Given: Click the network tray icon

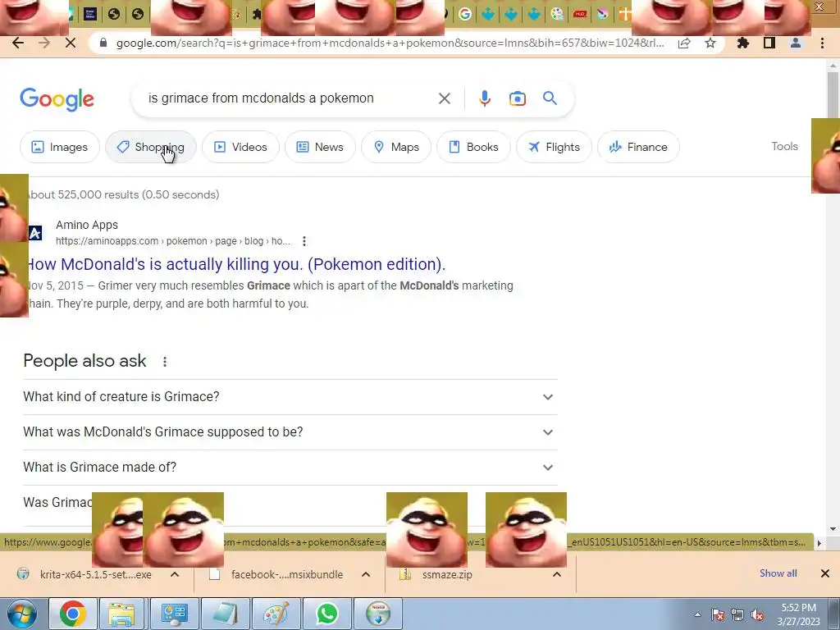Looking at the screenshot, I should (x=737, y=615).
